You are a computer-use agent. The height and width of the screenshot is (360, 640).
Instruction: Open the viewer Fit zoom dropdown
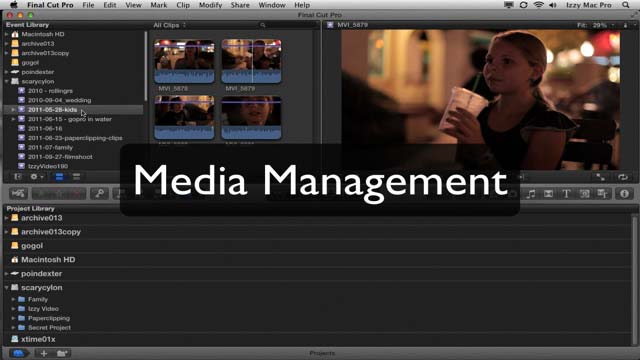[596, 25]
